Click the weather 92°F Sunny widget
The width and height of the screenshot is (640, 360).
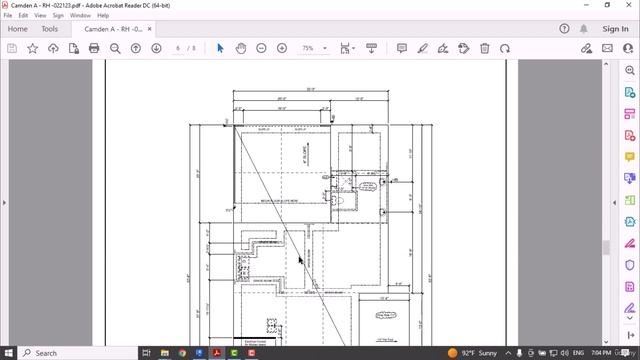coord(472,353)
